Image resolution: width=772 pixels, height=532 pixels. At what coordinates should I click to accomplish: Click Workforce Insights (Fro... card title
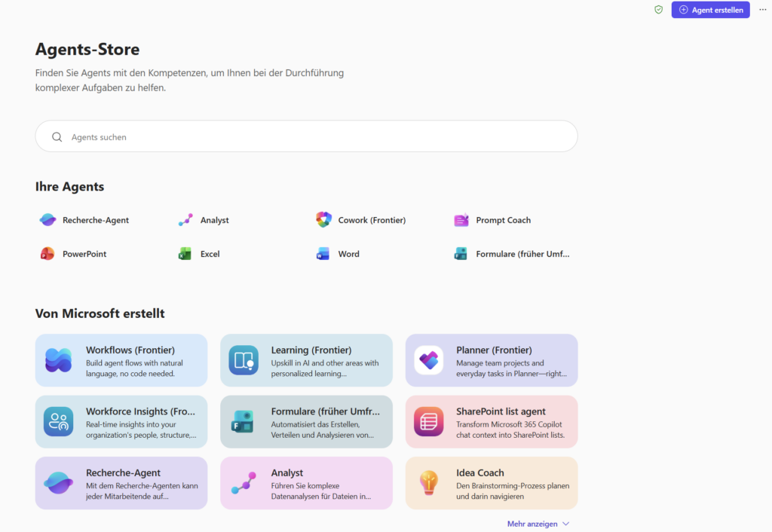(140, 411)
